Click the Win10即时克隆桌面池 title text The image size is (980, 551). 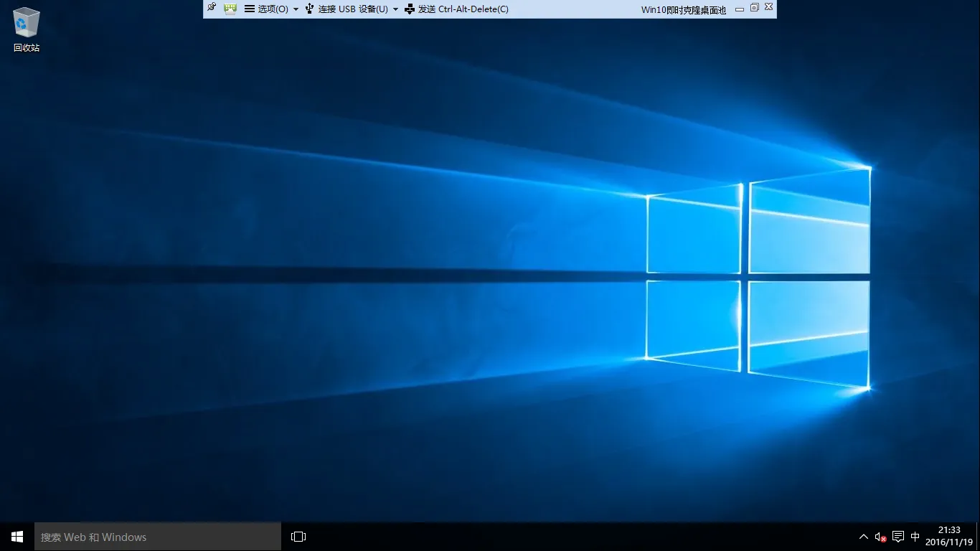click(x=684, y=9)
